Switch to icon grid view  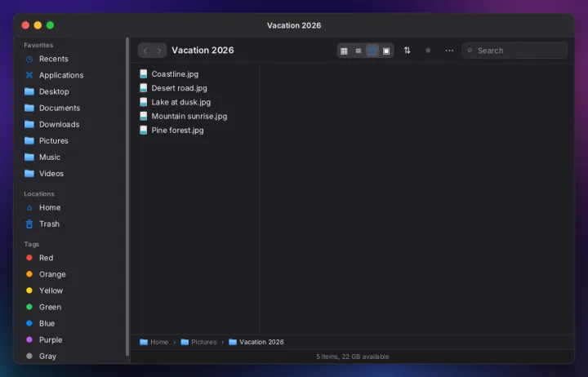coord(344,51)
